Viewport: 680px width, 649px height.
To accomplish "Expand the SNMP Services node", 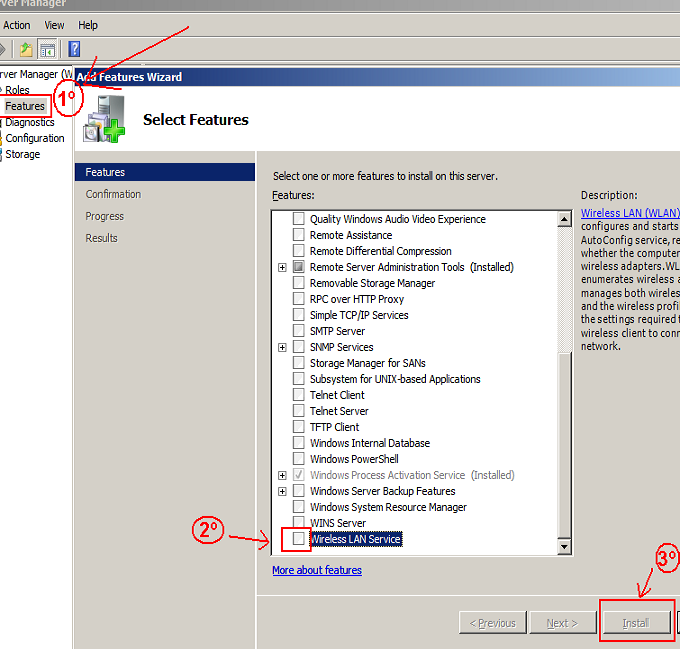I will (282, 347).
